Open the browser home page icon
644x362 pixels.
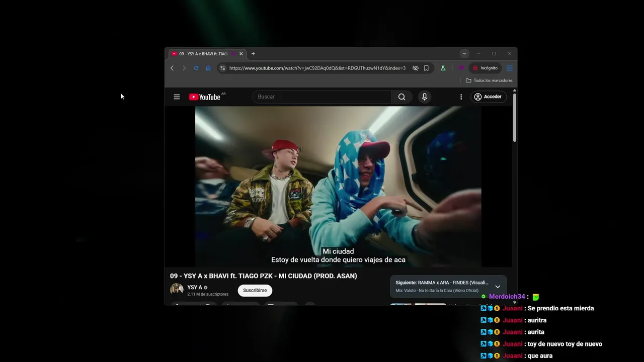click(208, 68)
